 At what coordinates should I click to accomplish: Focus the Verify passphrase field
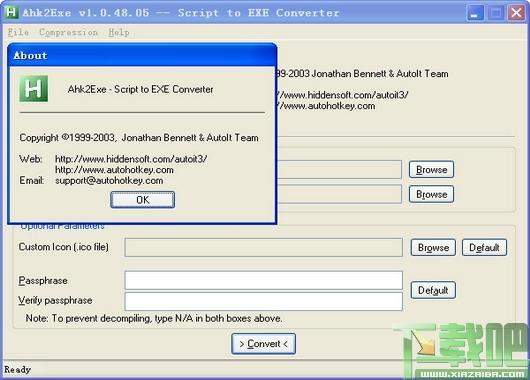(264, 301)
